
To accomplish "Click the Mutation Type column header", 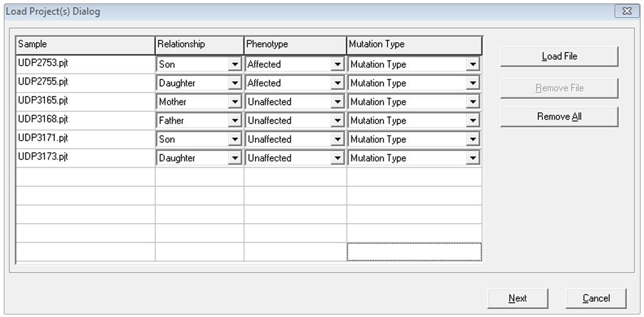I will (414, 45).
